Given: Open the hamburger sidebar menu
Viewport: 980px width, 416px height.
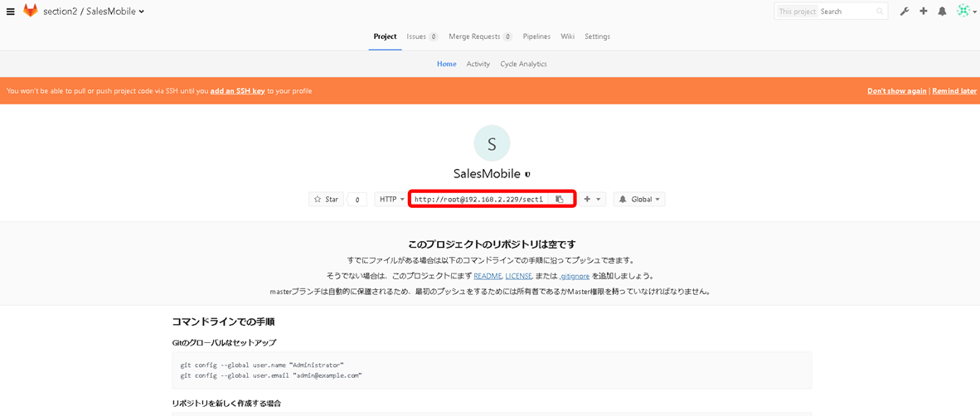Looking at the screenshot, I should tap(10, 12).
